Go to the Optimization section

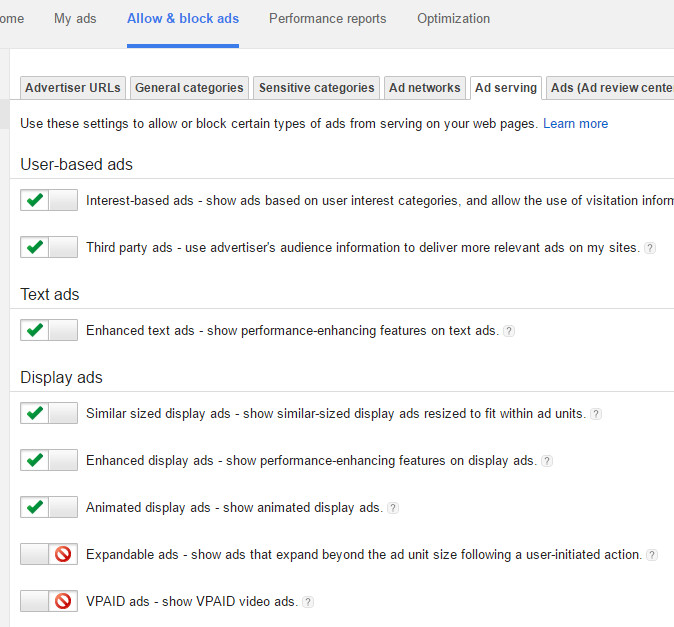pos(453,19)
